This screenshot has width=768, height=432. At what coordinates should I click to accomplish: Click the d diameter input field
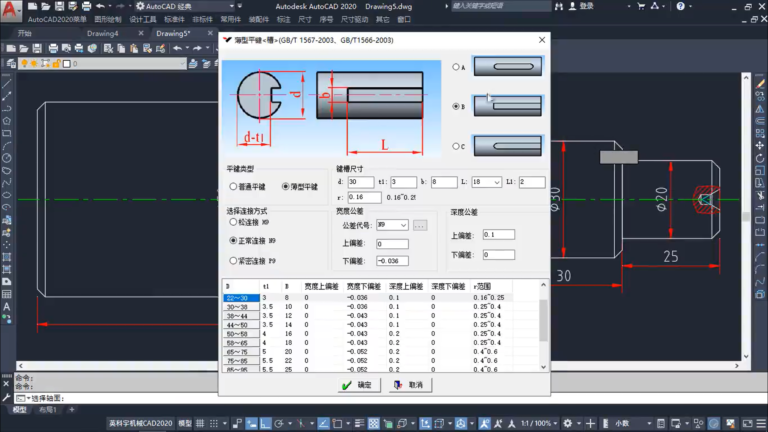pos(361,182)
